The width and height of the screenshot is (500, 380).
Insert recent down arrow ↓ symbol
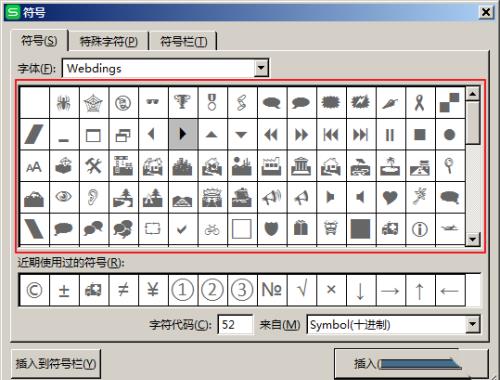[x=361, y=290]
